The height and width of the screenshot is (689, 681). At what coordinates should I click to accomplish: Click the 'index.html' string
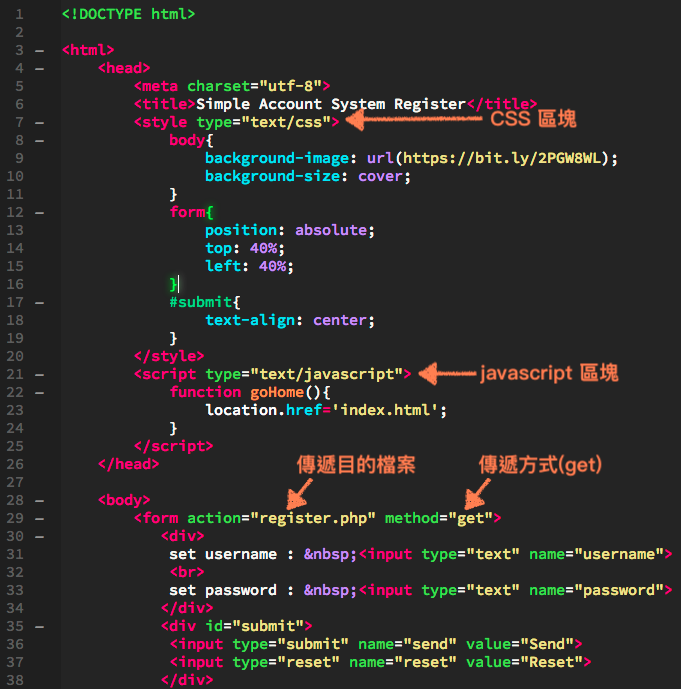click(x=385, y=410)
